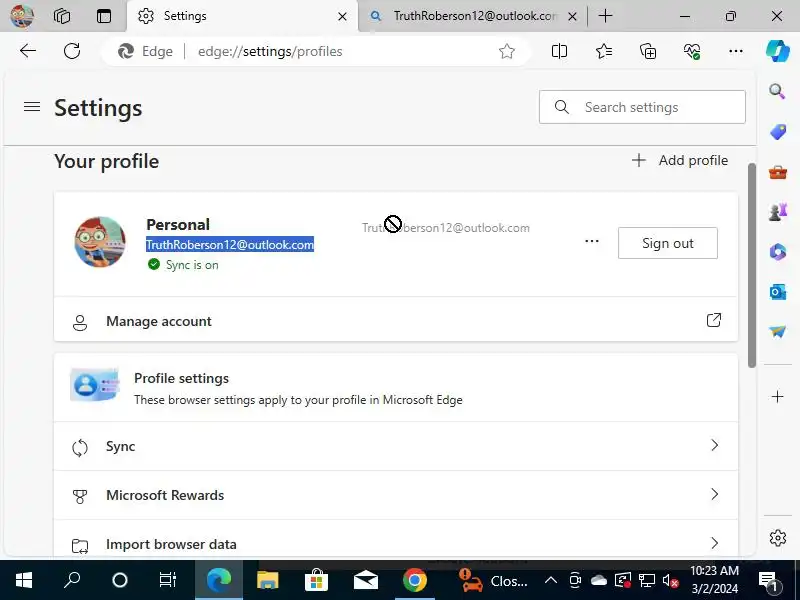Open sidebar Shopping tag icon
The image size is (800, 600).
[x=778, y=132]
